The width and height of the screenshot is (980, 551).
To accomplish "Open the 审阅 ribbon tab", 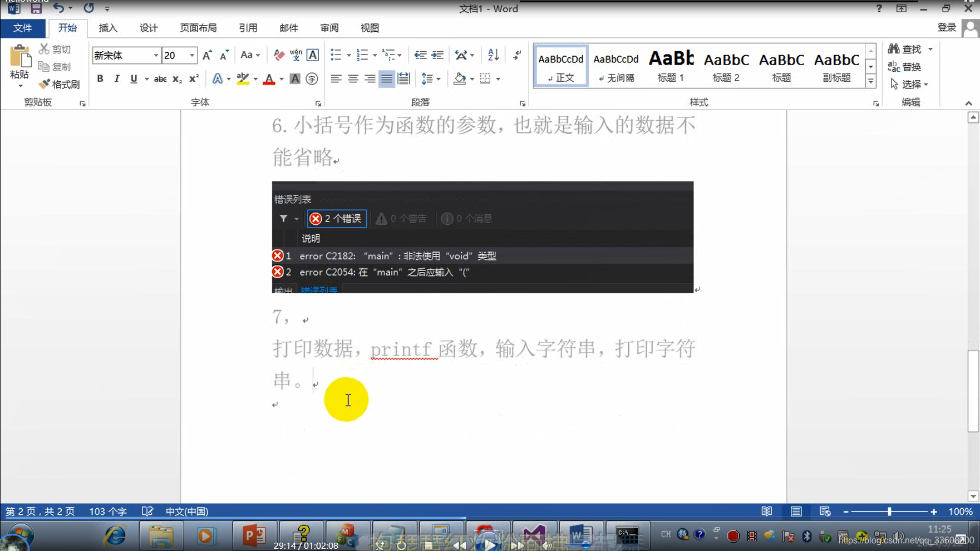I will click(x=329, y=28).
